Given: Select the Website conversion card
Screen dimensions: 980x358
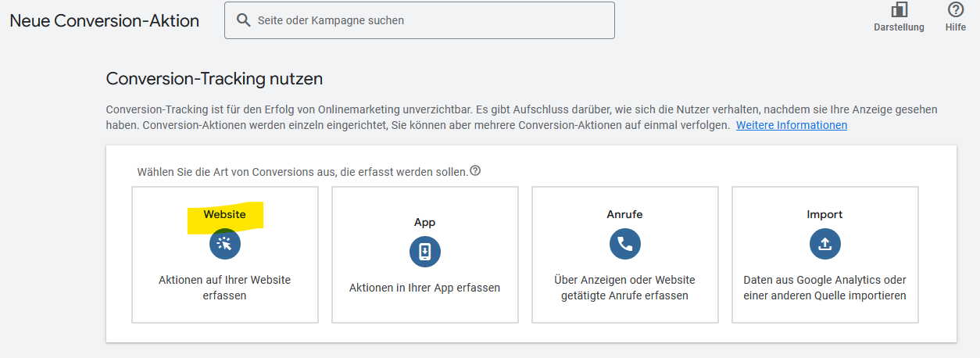Looking at the screenshot, I should (x=225, y=255).
